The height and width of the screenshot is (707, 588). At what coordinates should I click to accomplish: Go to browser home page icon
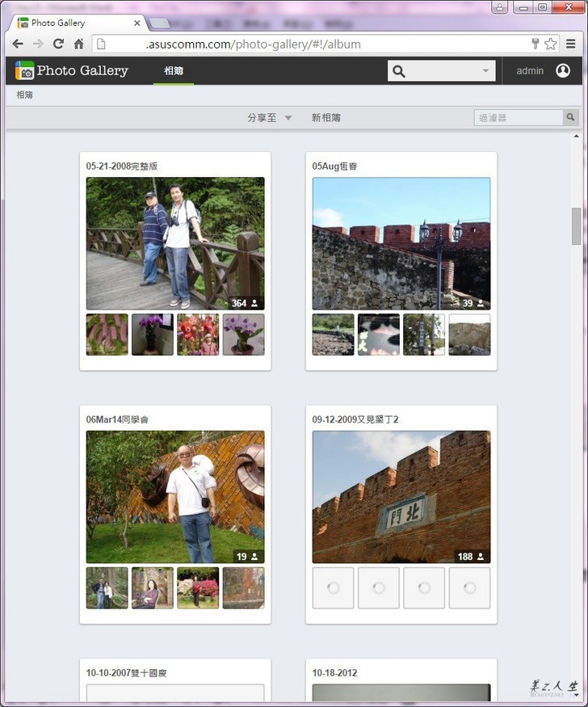pos(78,44)
